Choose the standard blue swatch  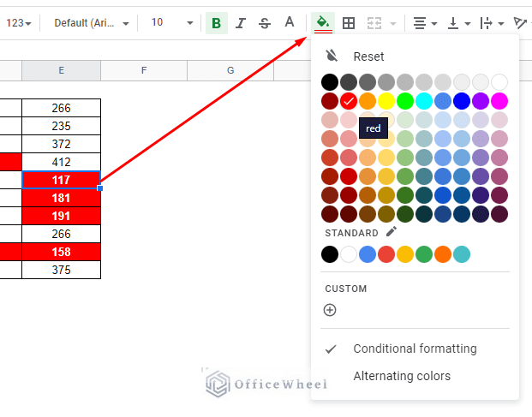point(368,254)
